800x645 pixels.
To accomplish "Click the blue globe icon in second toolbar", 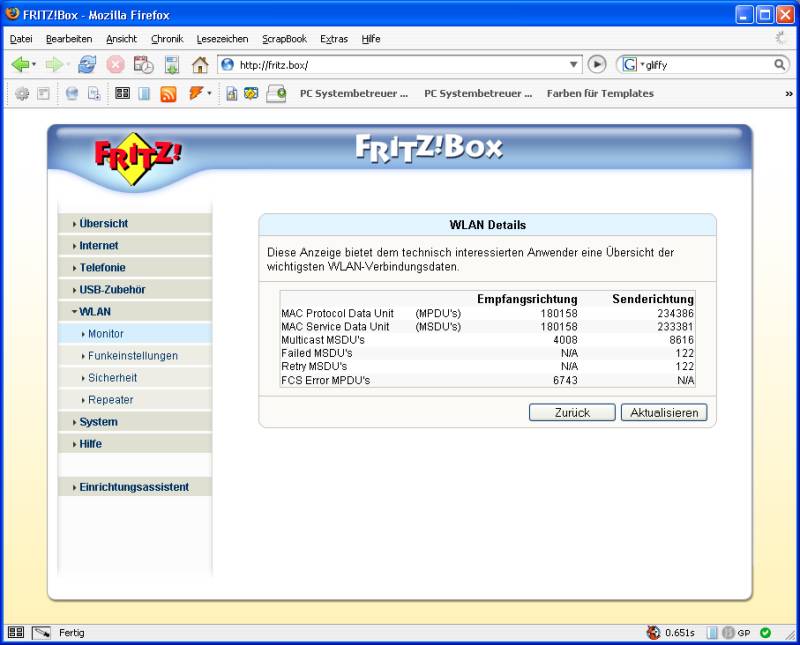I will click(x=72, y=93).
